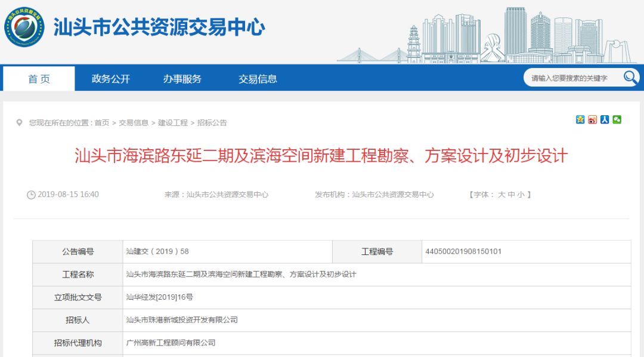Open the 办事服务 menu
The width and height of the screenshot is (644, 357).
click(182, 79)
